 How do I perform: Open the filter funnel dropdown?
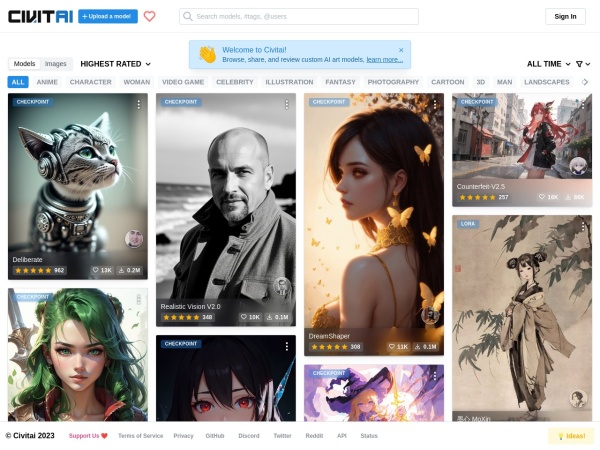pyautogui.click(x=582, y=64)
